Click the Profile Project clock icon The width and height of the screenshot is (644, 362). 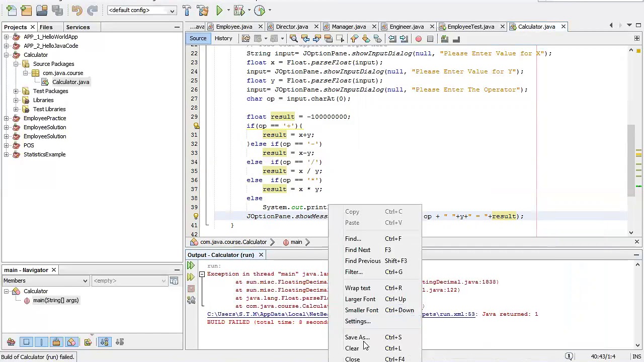pyautogui.click(x=260, y=10)
